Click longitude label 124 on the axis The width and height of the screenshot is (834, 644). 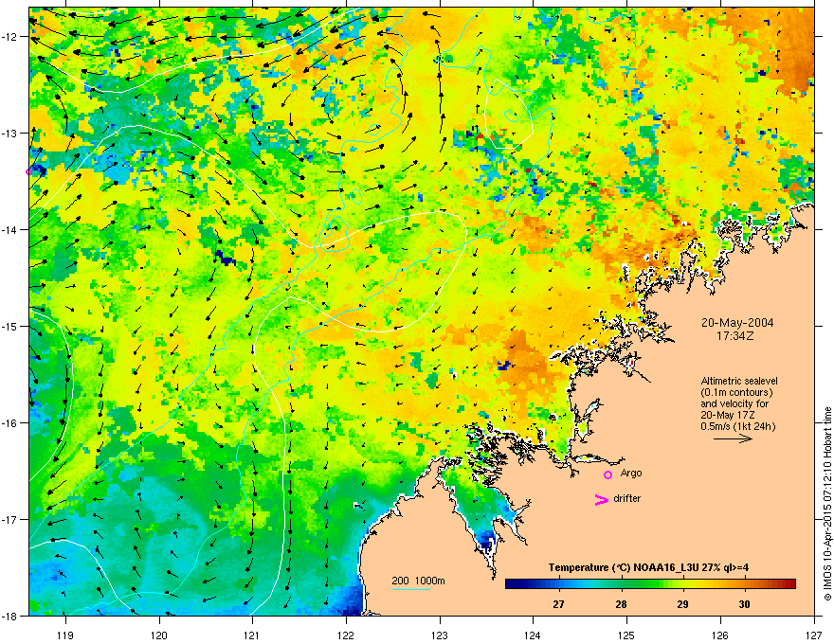click(x=533, y=635)
